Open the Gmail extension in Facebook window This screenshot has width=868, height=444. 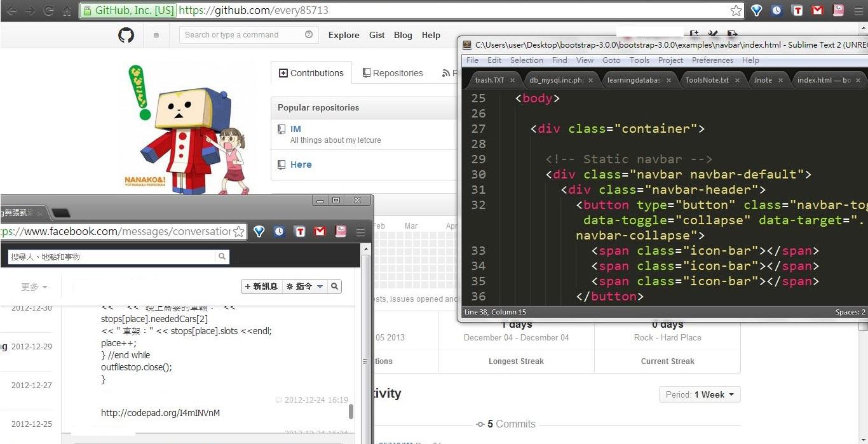320,231
